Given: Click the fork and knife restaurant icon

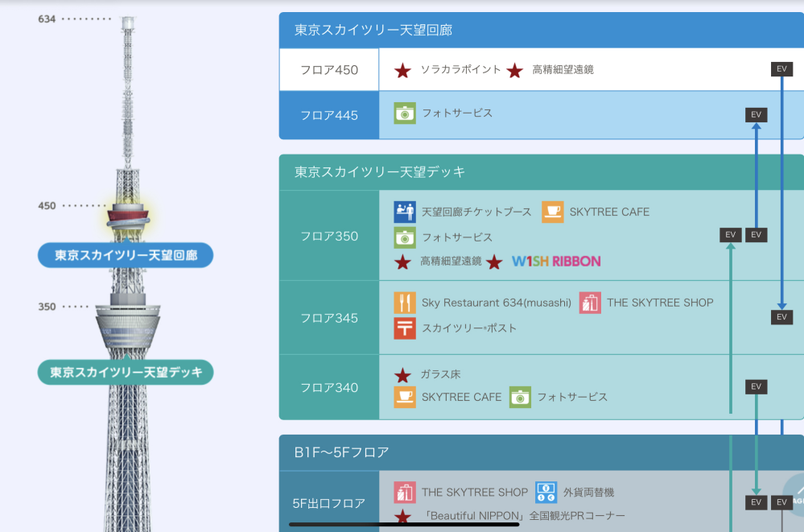Looking at the screenshot, I should click(405, 303).
